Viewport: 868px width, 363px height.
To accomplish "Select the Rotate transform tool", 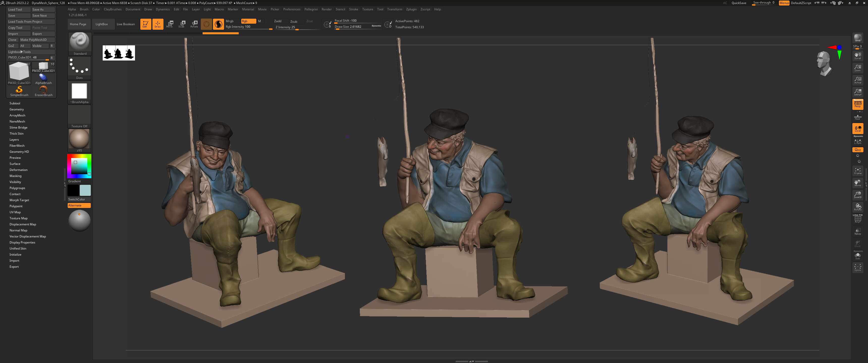I will pyautogui.click(x=194, y=24).
